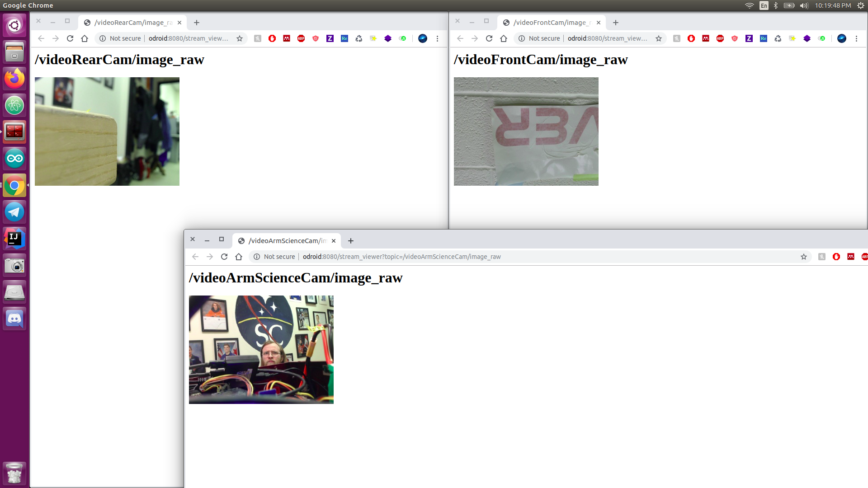Click the Stylus purple layers extension icon
868x488 pixels.
[x=388, y=38]
